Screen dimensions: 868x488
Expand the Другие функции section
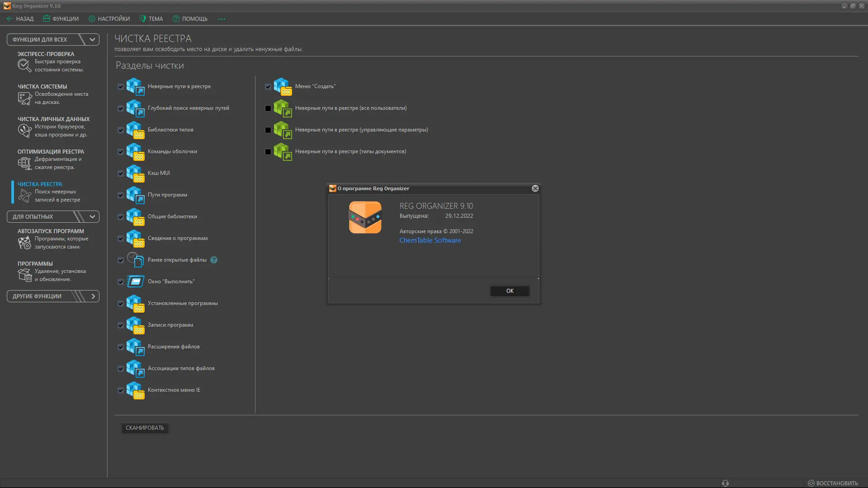(93, 296)
